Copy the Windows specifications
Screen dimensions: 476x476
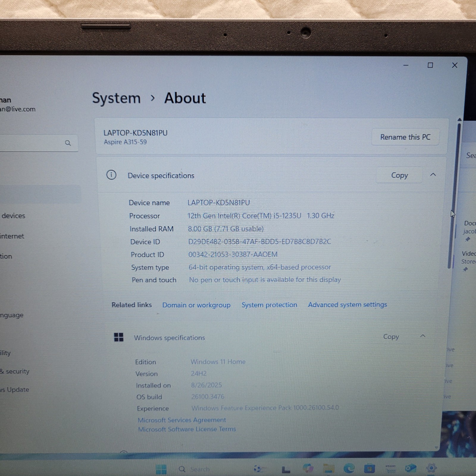[391, 336]
